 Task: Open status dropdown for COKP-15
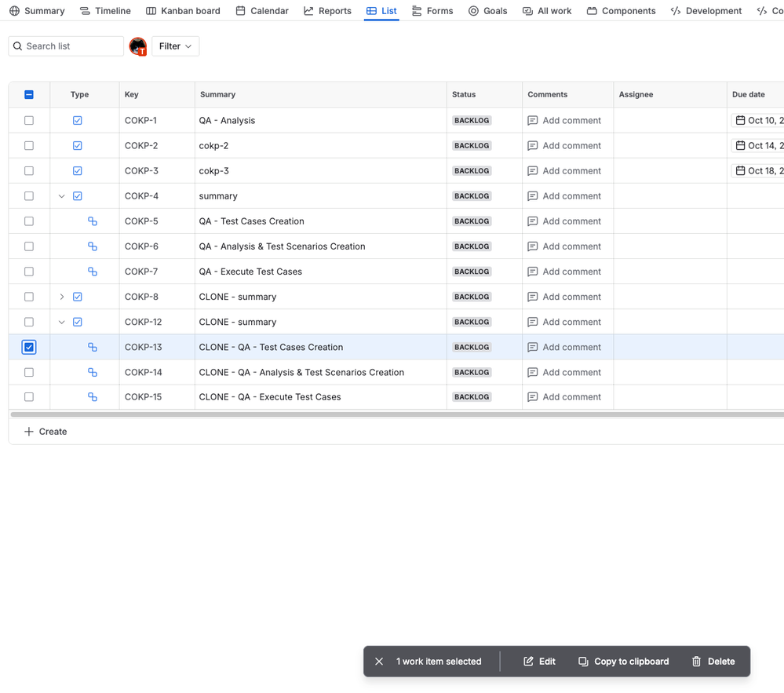[x=472, y=397]
